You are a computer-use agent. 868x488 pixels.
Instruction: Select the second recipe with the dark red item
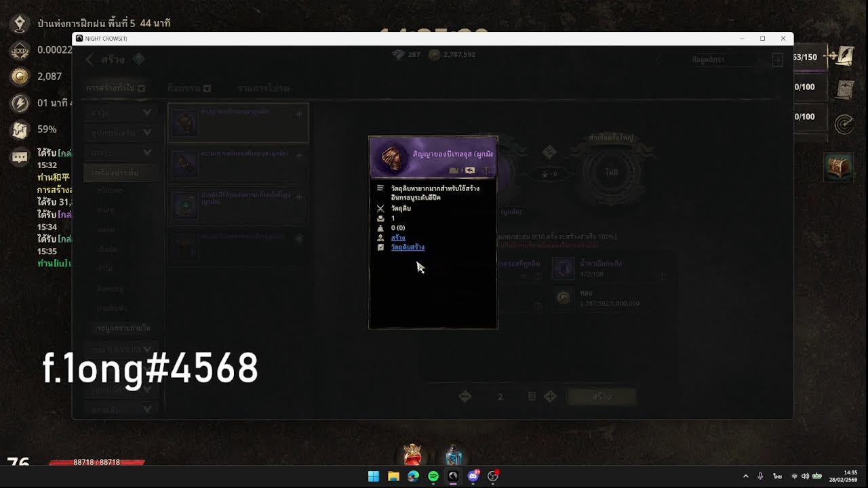[x=184, y=163]
